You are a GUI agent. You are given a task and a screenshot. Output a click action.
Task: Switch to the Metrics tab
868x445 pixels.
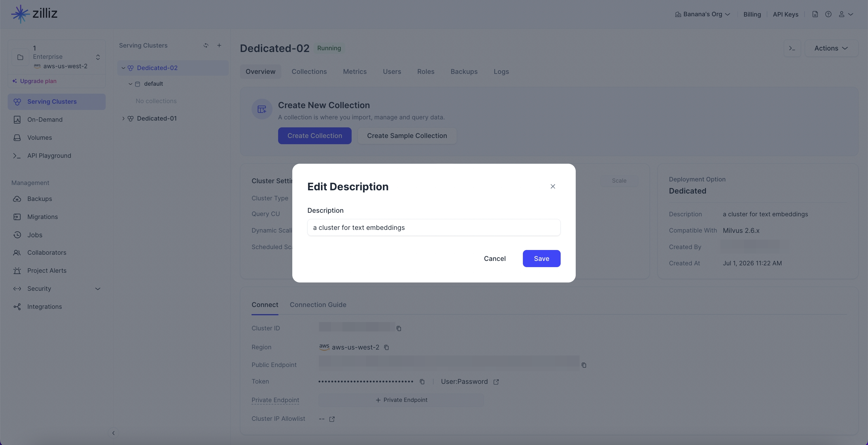[355, 72]
